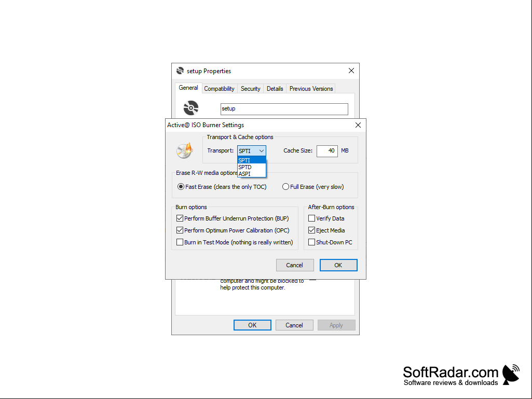
Task: Click the setup file name field
Action: [x=284, y=109]
